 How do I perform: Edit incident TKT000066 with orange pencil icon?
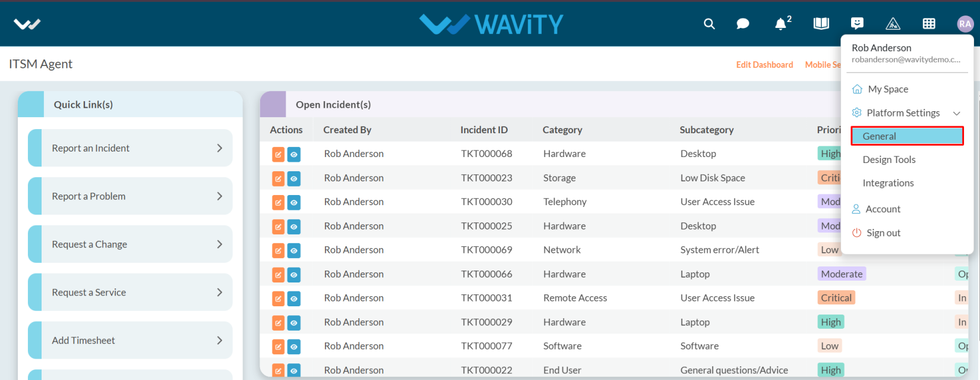click(x=278, y=275)
